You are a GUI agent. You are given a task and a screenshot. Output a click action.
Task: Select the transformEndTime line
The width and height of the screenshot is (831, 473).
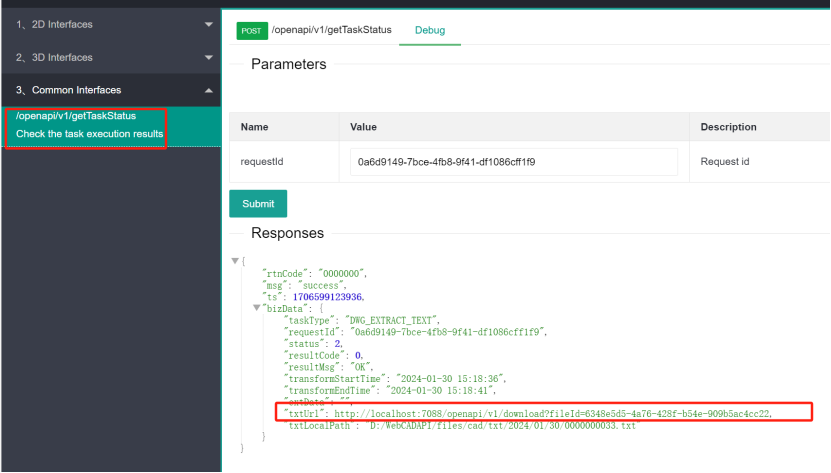coord(391,390)
